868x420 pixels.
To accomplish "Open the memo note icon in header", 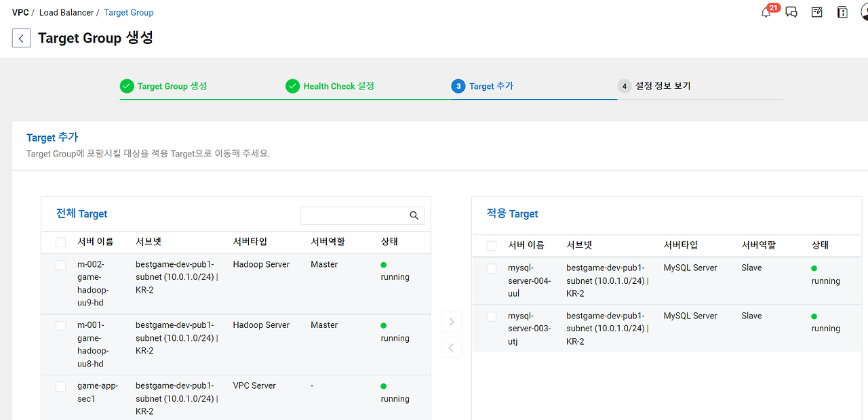I will pos(817,12).
